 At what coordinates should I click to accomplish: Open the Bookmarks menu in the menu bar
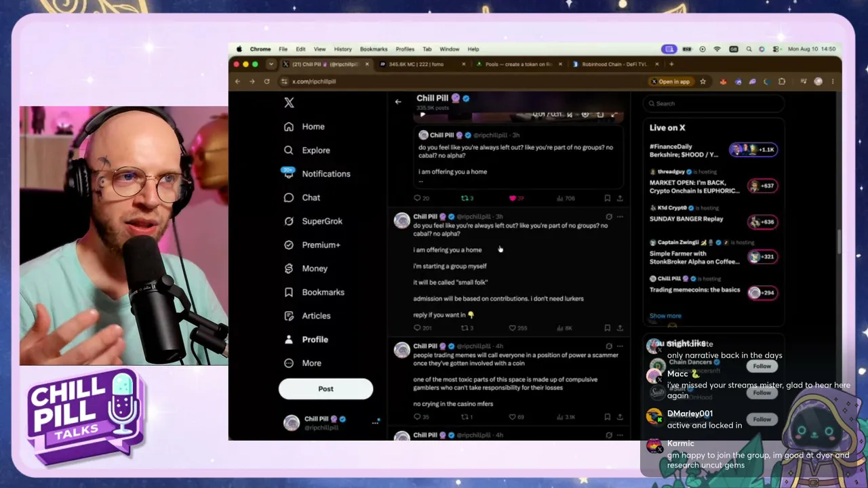374,49
